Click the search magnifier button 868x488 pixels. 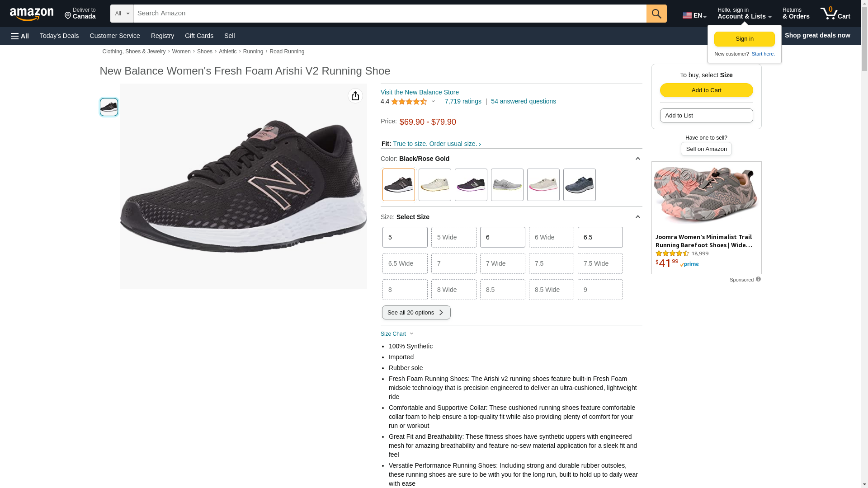[x=656, y=14]
